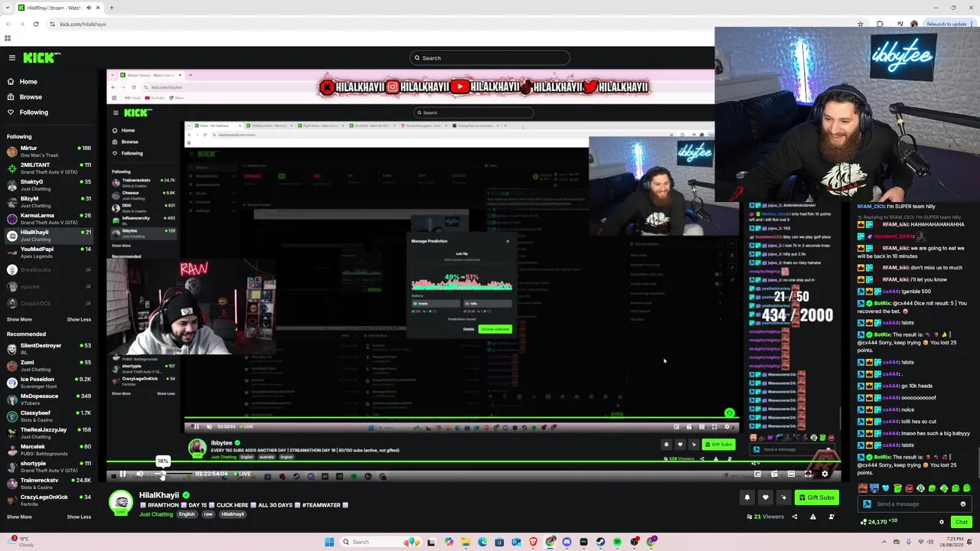Image resolution: width=980 pixels, height=551 pixels.
Task: Open emote picker in chat input
Action: (x=963, y=504)
